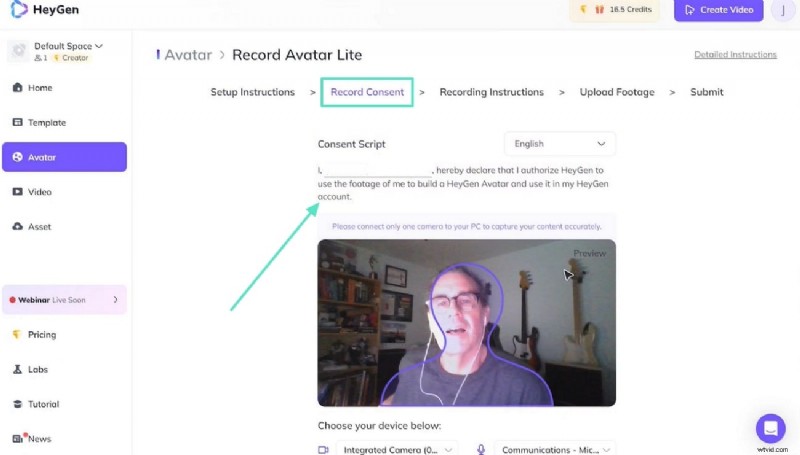Open the Labs flask icon item

(x=17, y=369)
